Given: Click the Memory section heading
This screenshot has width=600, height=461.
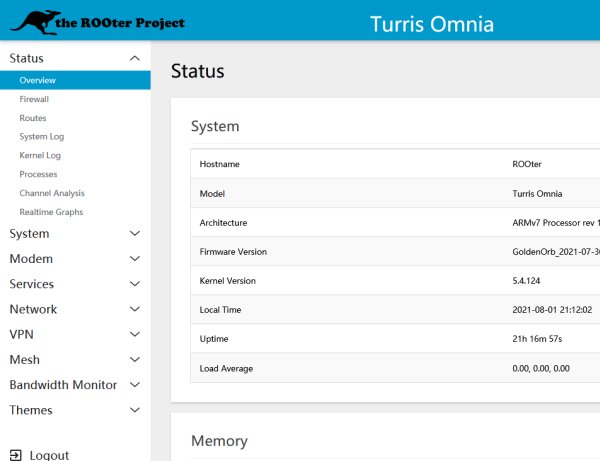Looking at the screenshot, I should 219,441.
